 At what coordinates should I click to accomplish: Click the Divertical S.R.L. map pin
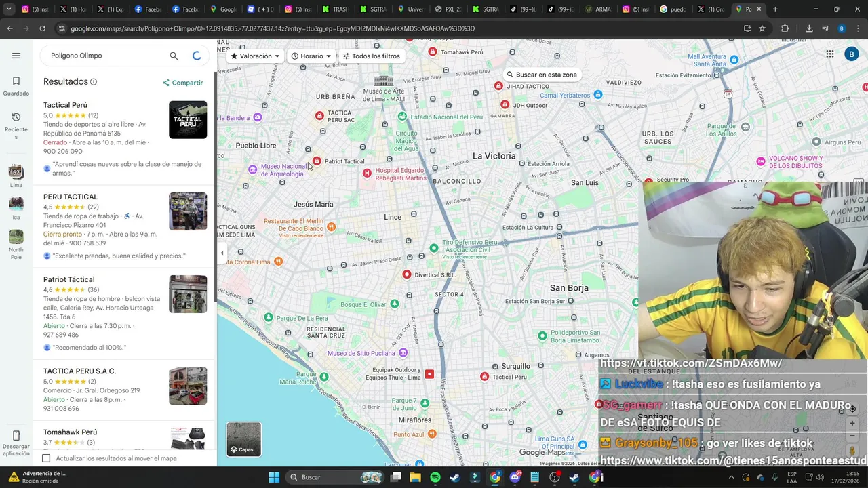coord(407,274)
